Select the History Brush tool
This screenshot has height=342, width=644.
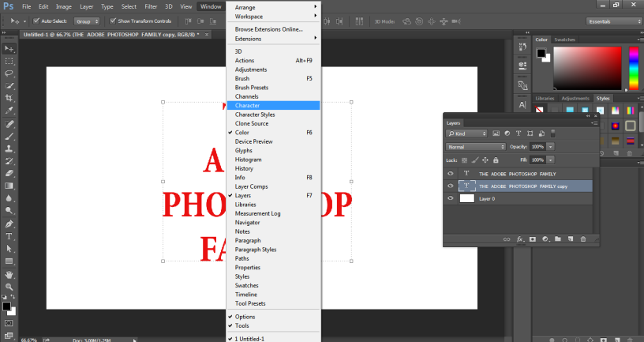click(x=9, y=160)
